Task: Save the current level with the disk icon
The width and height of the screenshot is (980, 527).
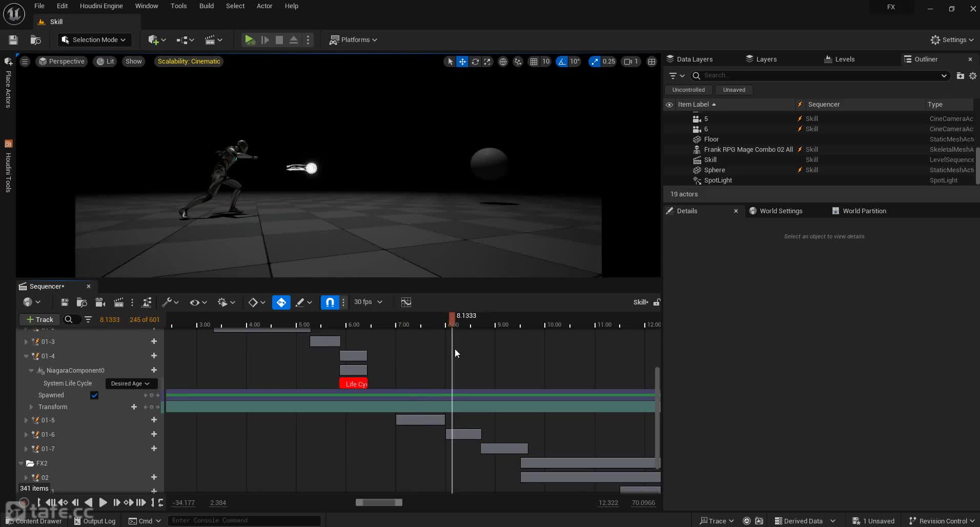Action: (13, 40)
